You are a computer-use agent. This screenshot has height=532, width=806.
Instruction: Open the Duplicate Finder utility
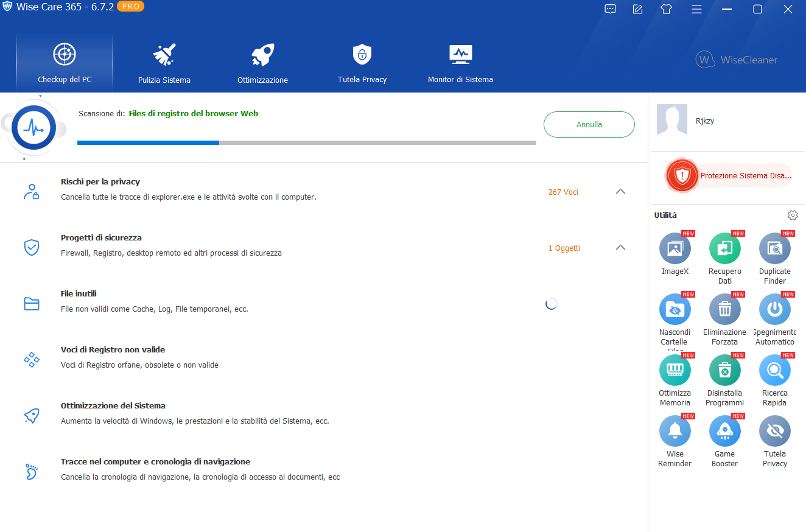click(x=775, y=248)
